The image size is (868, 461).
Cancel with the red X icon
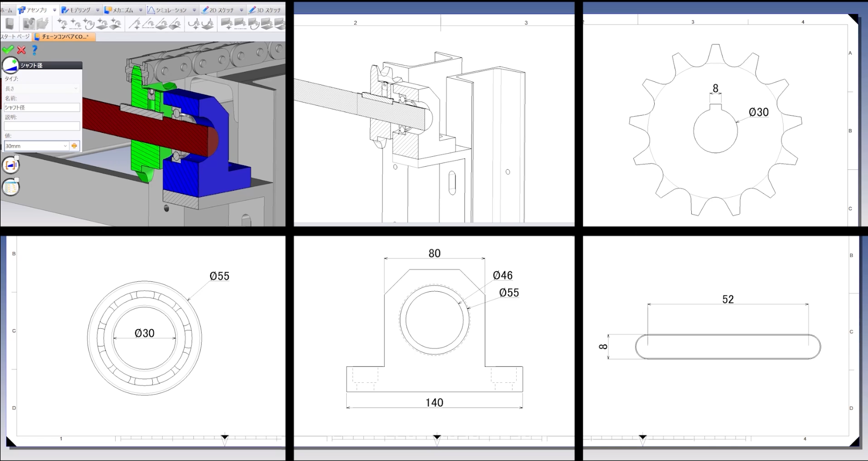coord(21,50)
